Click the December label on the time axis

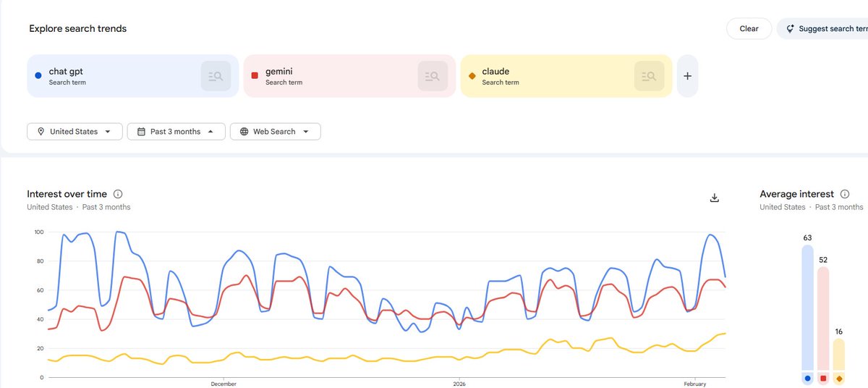(x=224, y=384)
